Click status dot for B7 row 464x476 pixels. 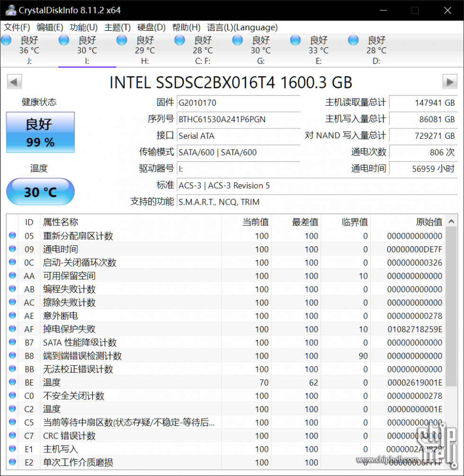pyautogui.click(x=12, y=342)
